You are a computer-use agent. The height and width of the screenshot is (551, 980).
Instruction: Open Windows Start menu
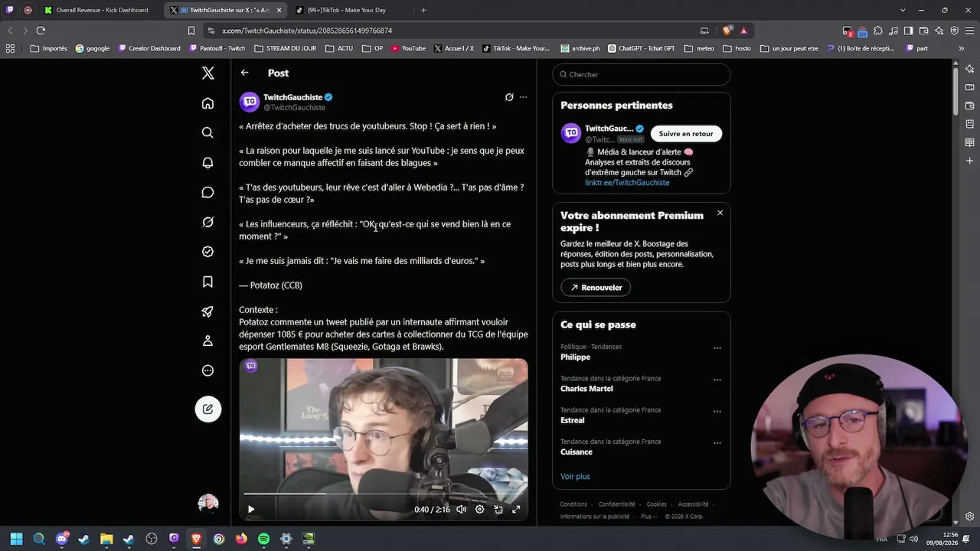click(x=16, y=539)
